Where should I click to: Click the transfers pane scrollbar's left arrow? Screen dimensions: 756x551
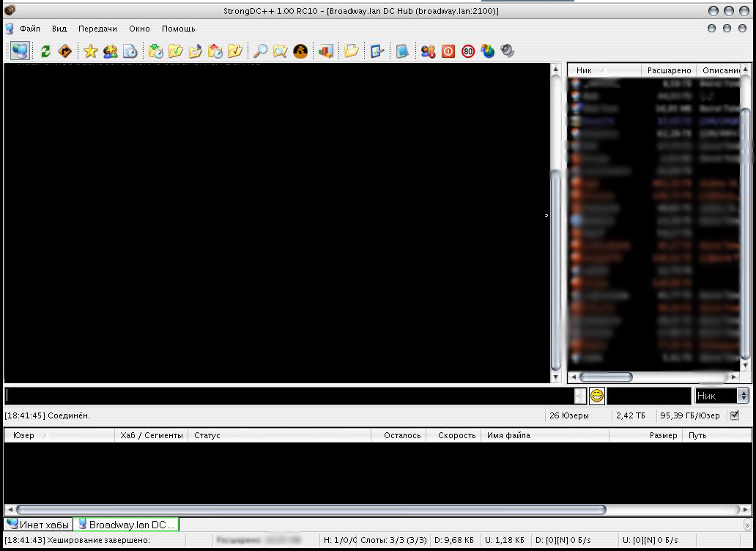point(10,509)
